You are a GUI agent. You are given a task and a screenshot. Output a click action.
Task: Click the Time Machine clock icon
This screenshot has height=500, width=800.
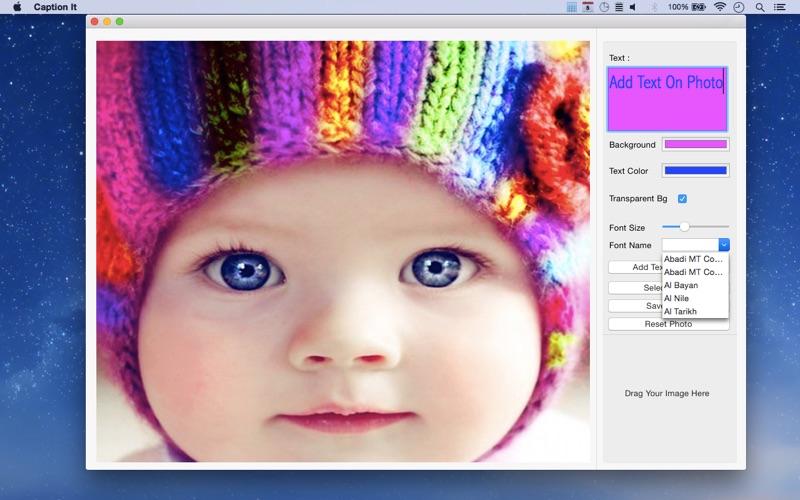point(739,7)
